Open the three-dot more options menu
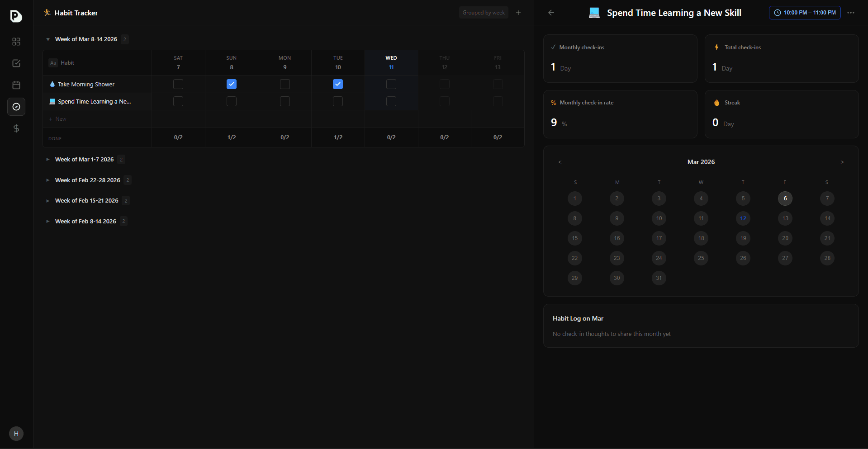This screenshot has height=449, width=868. pyautogui.click(x=851, y=13)
